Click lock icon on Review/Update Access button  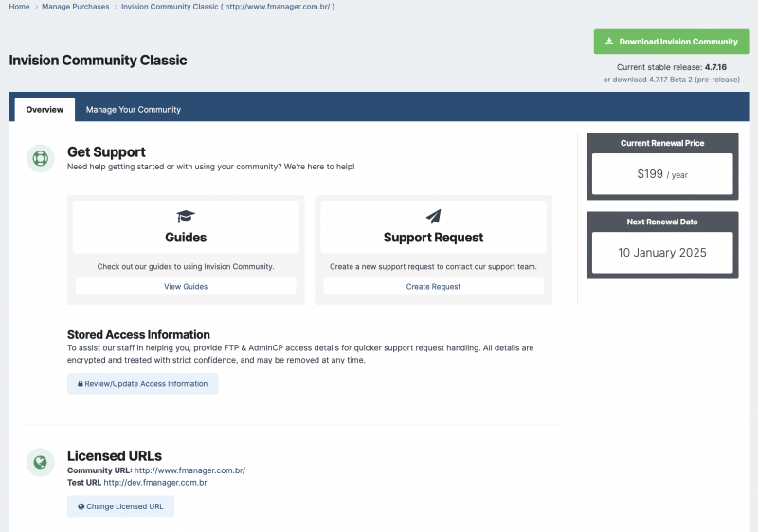pos(81,384)
